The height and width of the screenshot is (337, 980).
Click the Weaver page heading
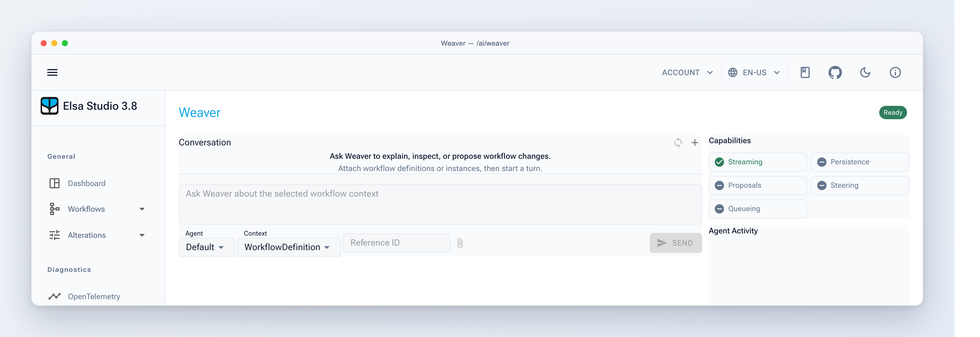(x=199, y=113)
